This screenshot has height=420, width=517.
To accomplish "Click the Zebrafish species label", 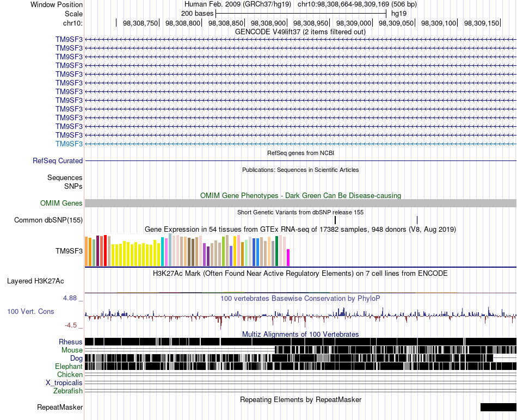I will click(68, 391).
